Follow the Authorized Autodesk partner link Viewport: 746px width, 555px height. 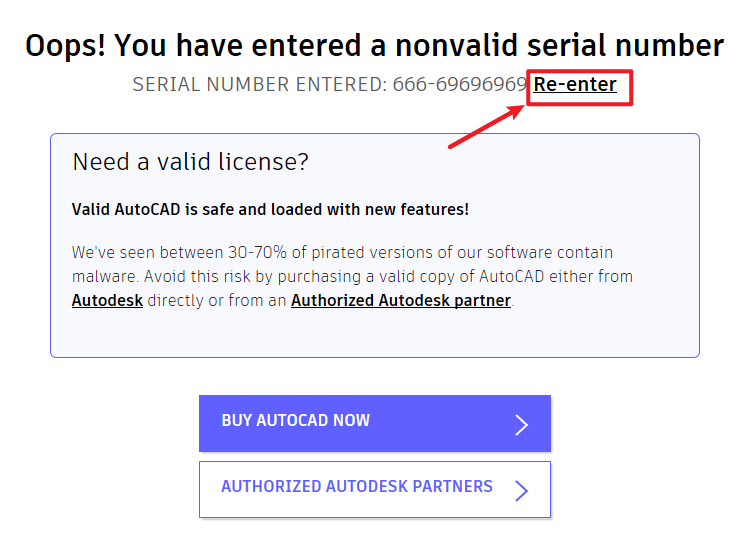(x=400, y=300)
